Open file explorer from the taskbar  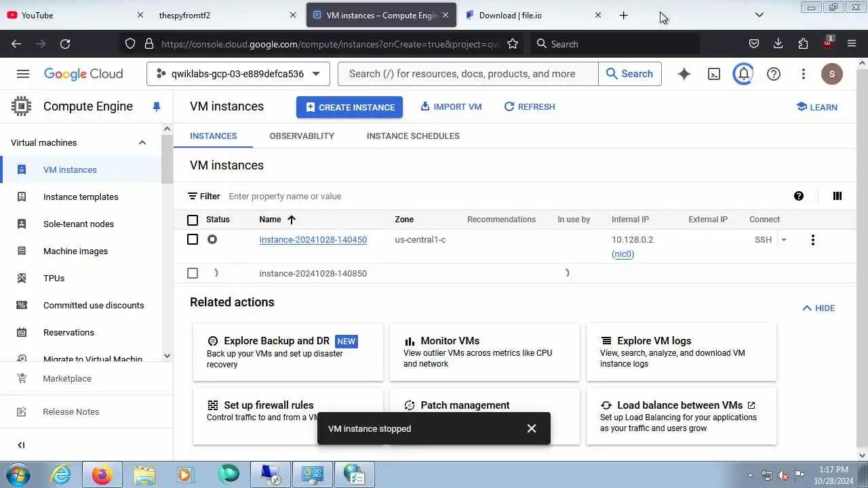pos(144,474)
